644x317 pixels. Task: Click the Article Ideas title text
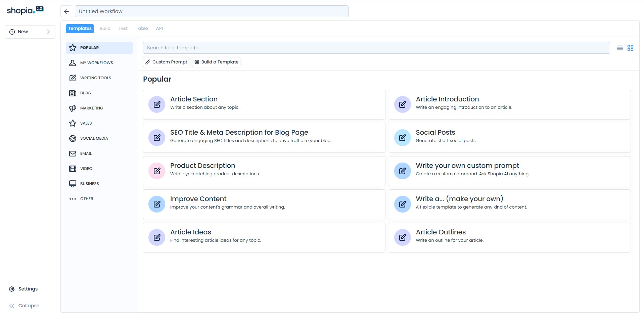tap(191, 232)
